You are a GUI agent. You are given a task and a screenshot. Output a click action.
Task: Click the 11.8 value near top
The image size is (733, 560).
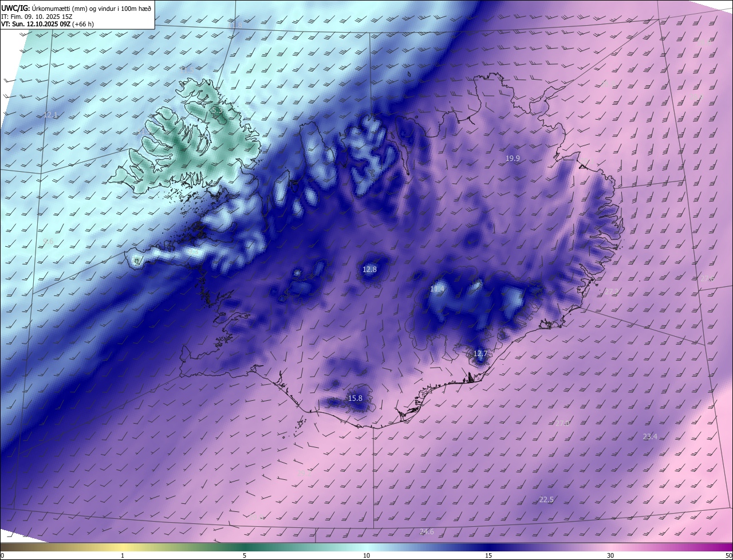(x=235, y=25)
